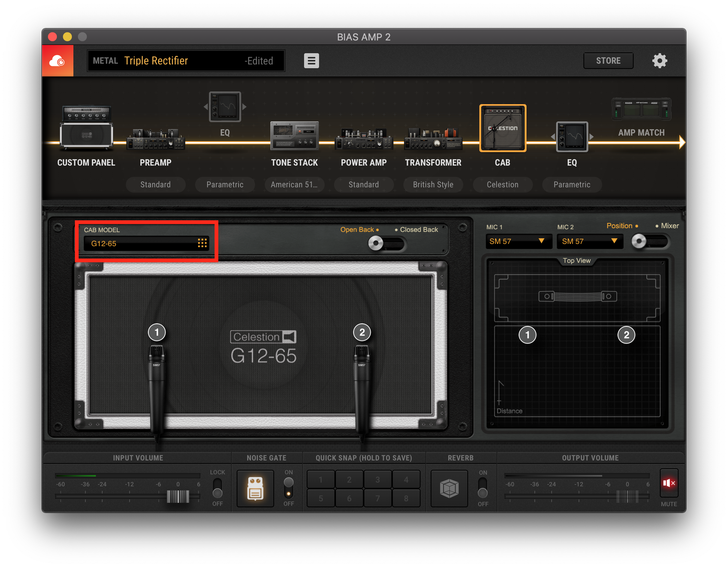Image resolution: width=728 pixels, height=568 pixels.
Task: Open the Amp Match module icon
Action: click(641, 109)
